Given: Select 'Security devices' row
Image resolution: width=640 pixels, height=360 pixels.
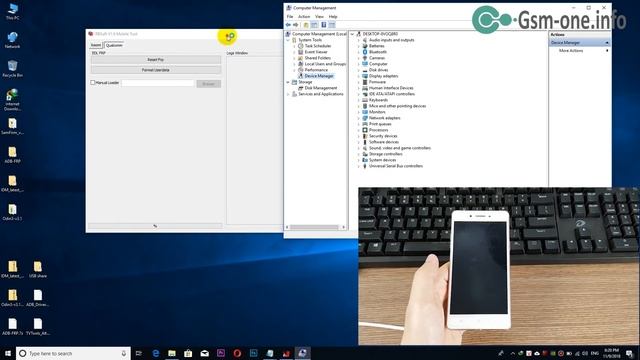Looking at the screenshot, I should [x=383, y=136].
